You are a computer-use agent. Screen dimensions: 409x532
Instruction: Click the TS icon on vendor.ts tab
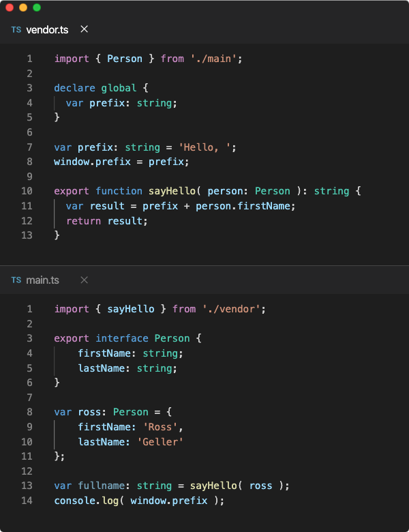[x=16, y=29]
